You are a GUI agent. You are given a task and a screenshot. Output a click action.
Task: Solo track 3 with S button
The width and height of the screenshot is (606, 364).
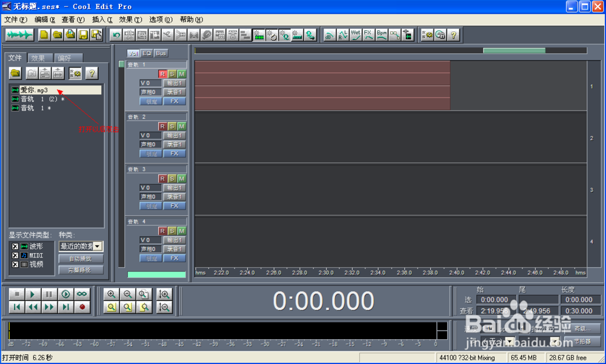pos(172,179)
